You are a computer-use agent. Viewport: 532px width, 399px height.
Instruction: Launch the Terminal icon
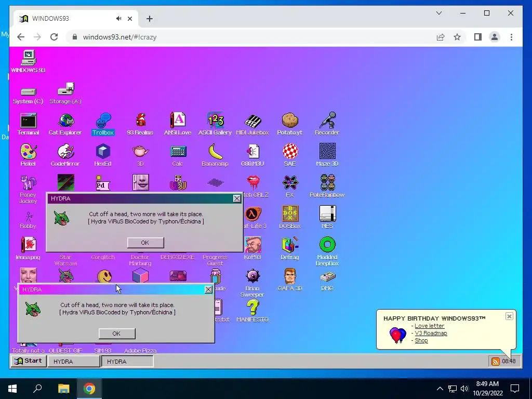[28, 124]
